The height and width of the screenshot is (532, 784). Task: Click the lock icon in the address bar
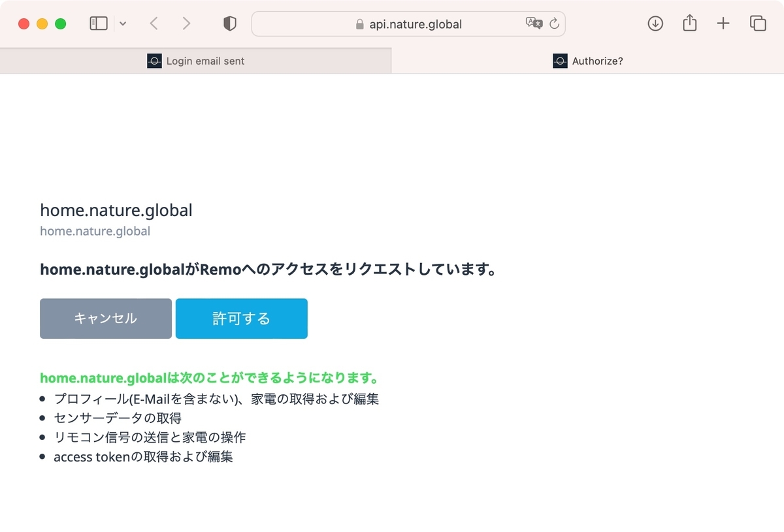[x=359, y=24]
